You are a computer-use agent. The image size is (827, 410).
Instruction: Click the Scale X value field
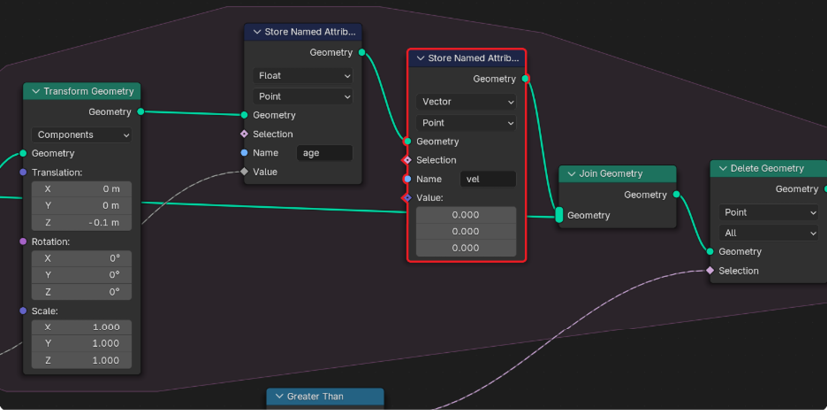(x=82, y=327)
